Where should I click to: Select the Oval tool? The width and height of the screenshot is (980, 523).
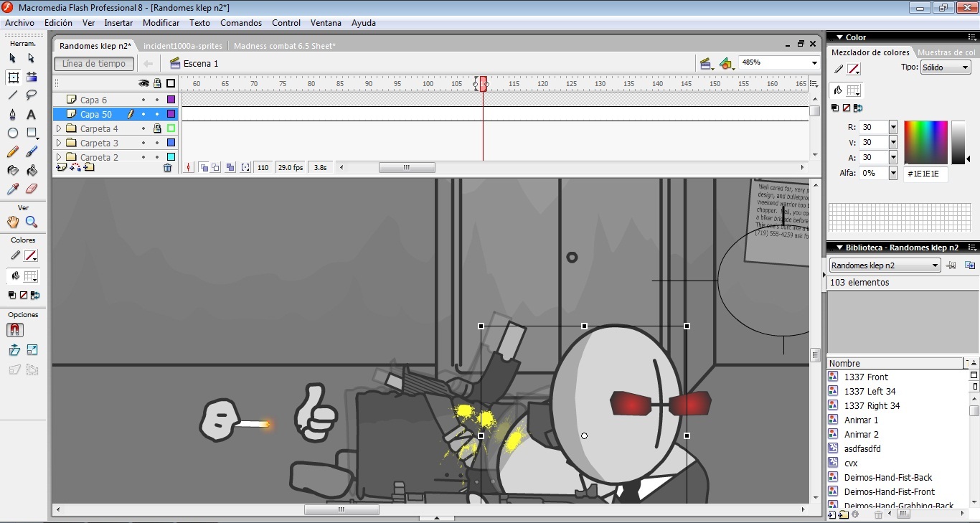pos(13,133)
